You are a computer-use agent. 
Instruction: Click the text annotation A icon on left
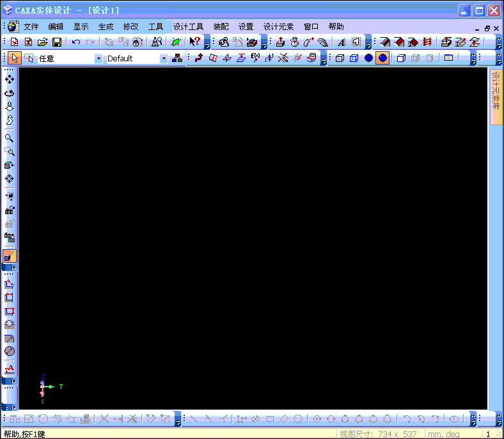tap(10, 369)
